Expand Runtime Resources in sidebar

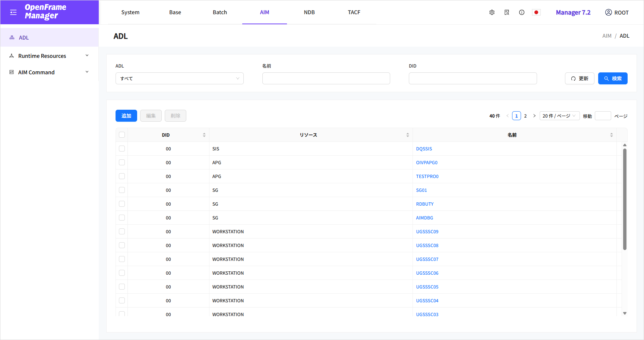coord(49,56)
